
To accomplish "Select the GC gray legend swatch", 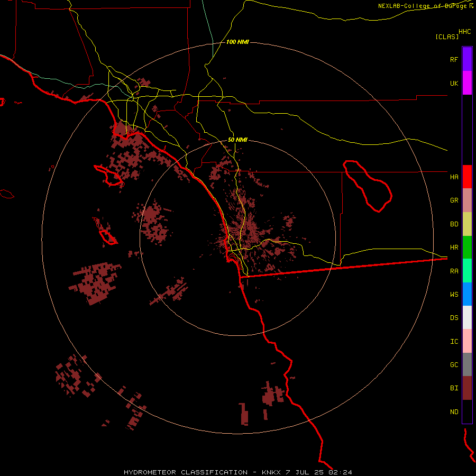I will (467, 364).
